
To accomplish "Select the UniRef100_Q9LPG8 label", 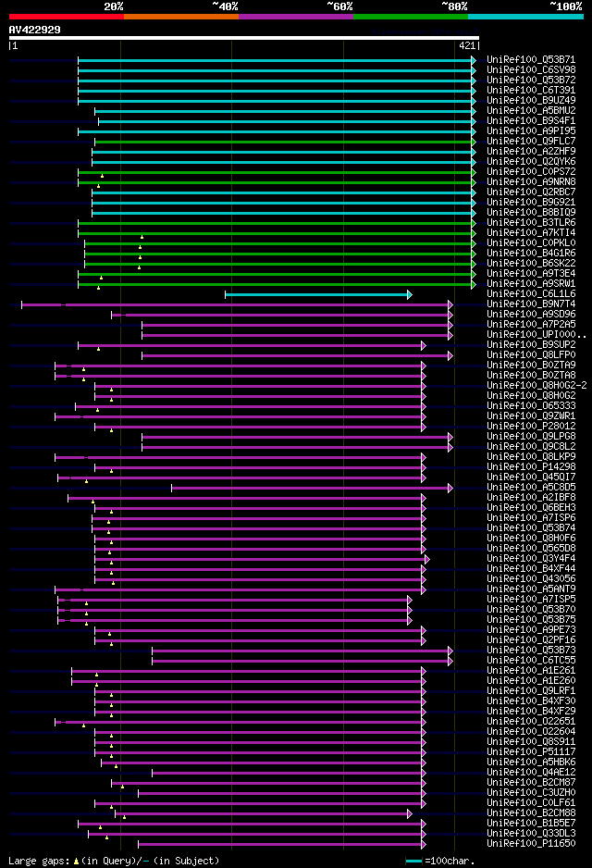I will (x=531, y=436).
